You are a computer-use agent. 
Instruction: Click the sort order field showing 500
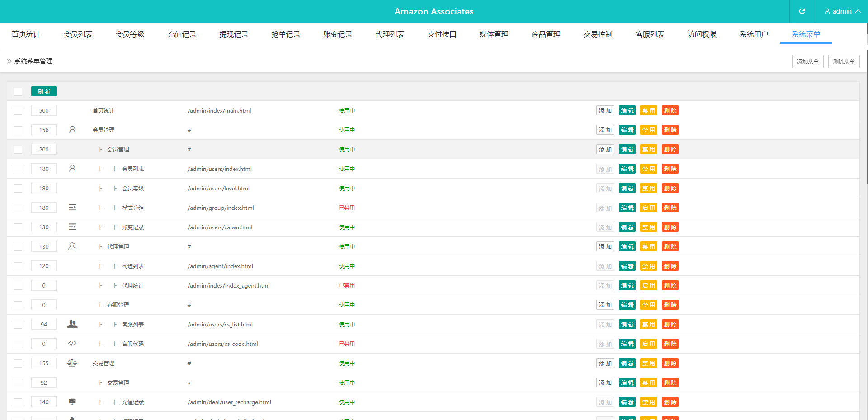coord(44,111)
